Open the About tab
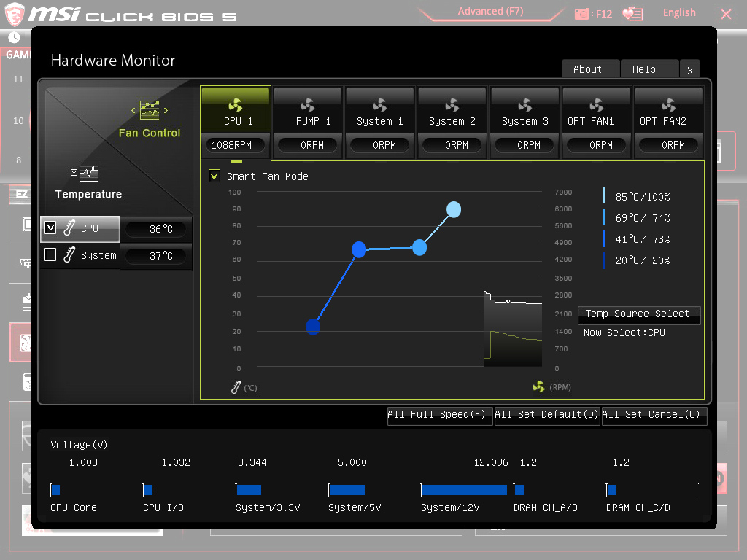747x560 pixels. [x=590, y=69]
